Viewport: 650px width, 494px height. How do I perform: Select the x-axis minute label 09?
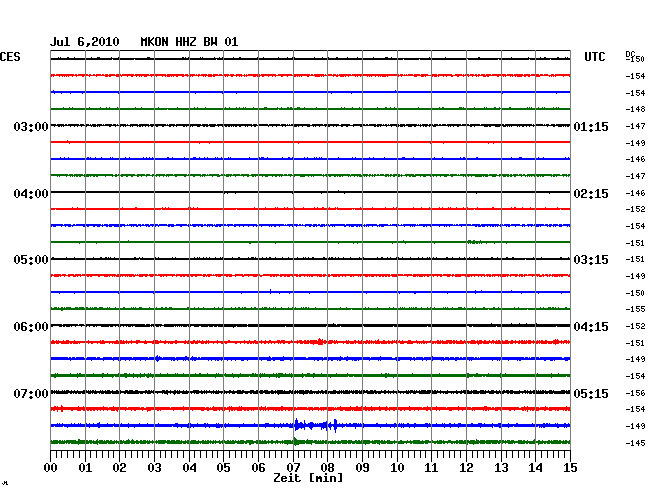coord(362,467)
